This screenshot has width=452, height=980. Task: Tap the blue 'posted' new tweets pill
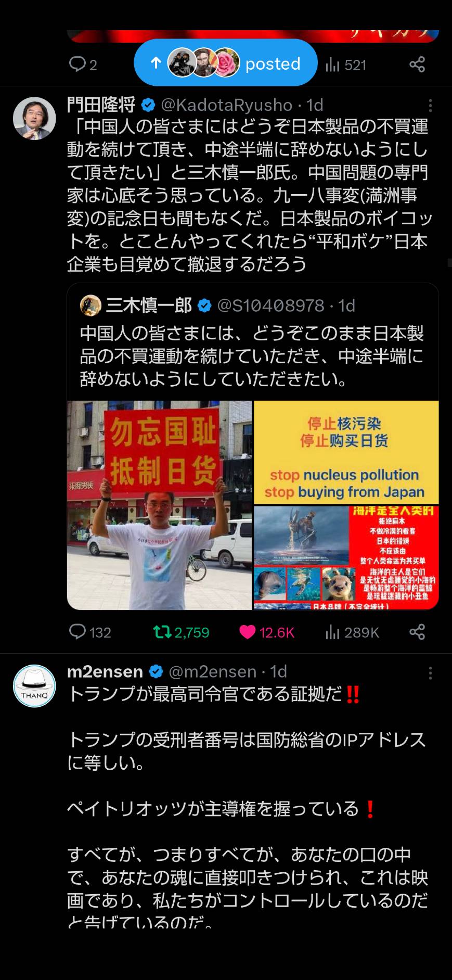226,63
